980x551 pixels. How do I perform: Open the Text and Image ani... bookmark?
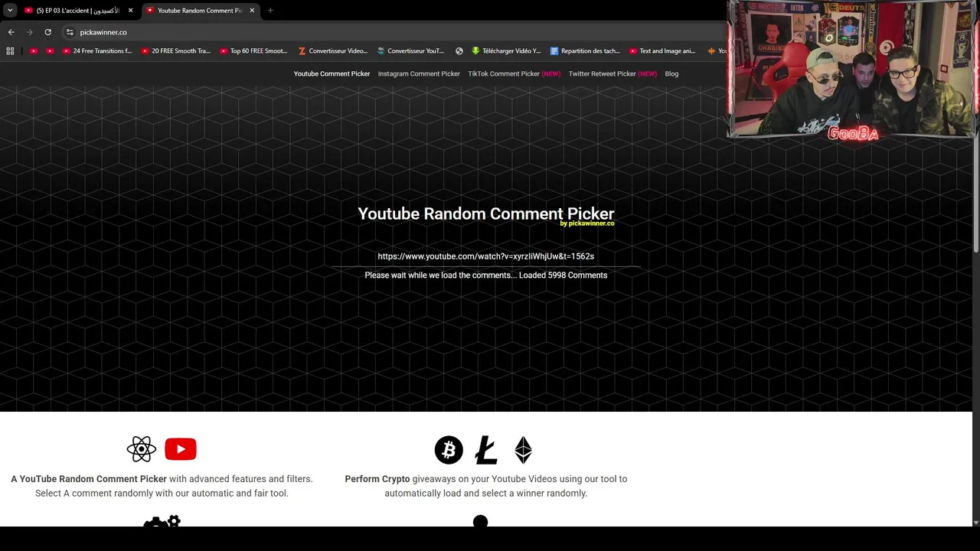click(662, 51)
